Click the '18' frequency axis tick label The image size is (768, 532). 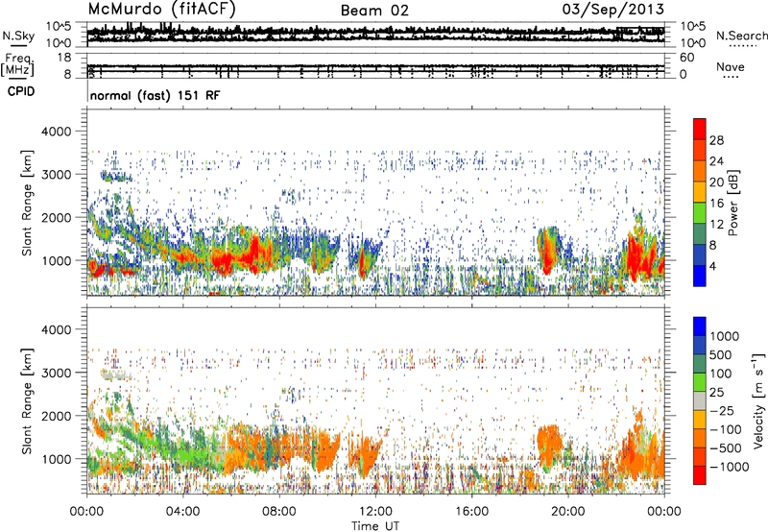coord(64,58)
